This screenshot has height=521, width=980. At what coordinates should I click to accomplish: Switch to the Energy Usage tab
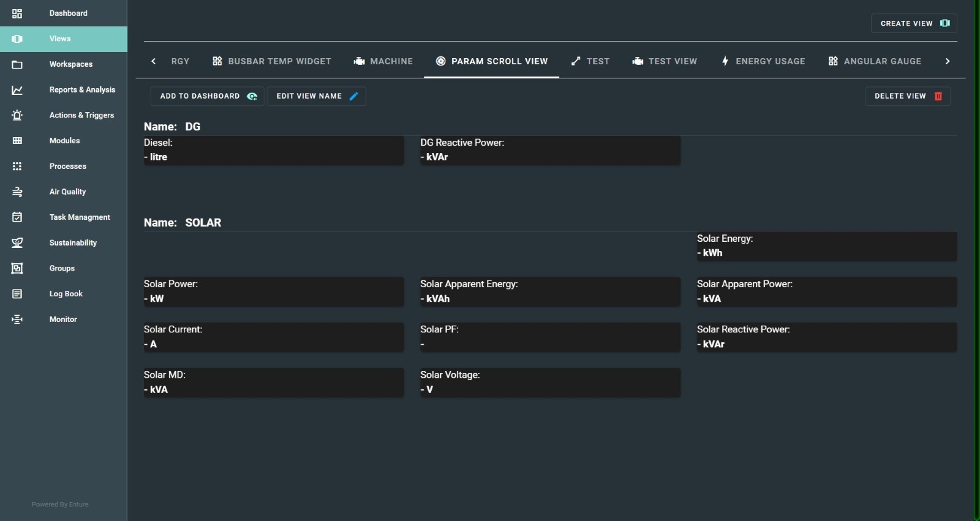coord(763,61)
